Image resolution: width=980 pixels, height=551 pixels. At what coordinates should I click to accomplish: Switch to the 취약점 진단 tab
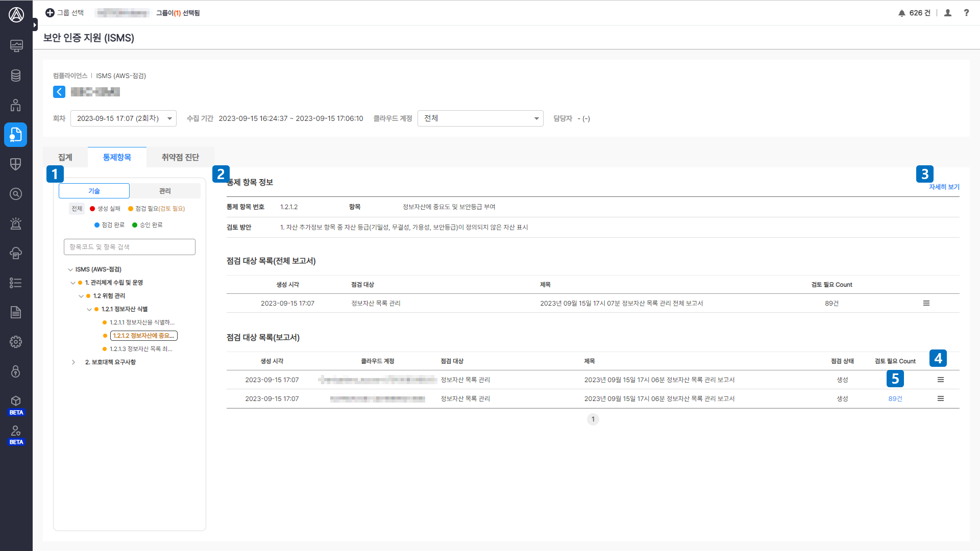[180, 157]
